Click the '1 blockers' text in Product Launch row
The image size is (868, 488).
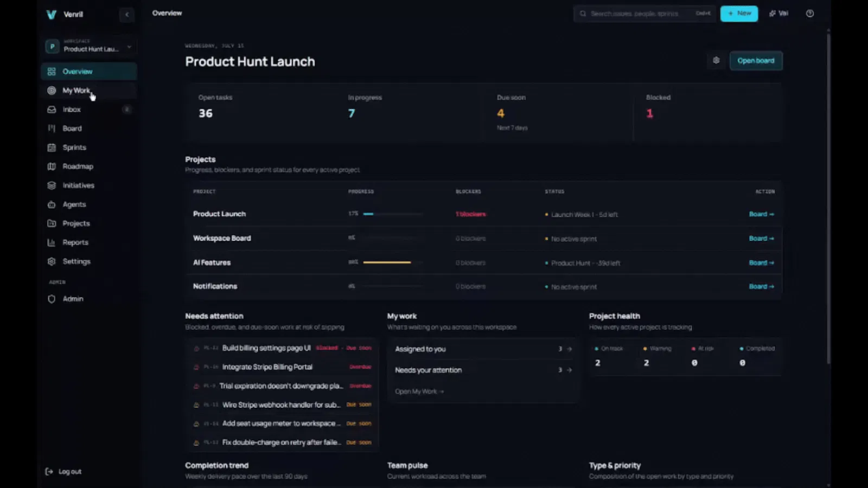(x=471, y=214)
